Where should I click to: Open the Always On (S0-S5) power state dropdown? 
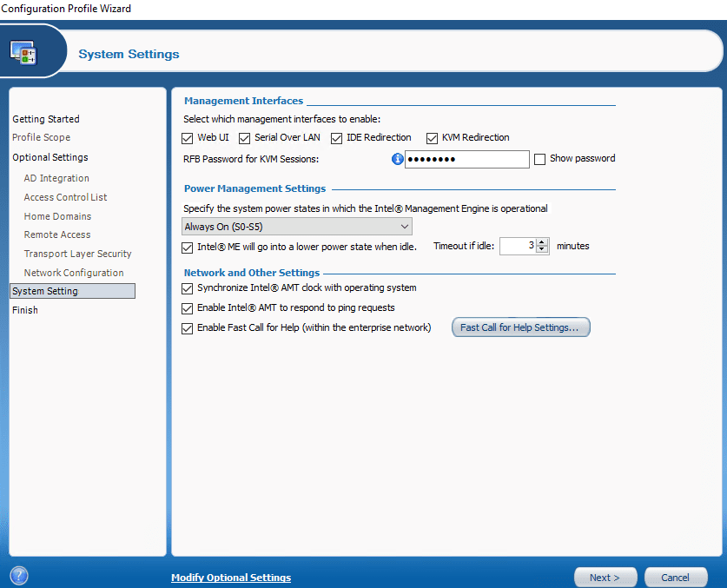(297, 227)
